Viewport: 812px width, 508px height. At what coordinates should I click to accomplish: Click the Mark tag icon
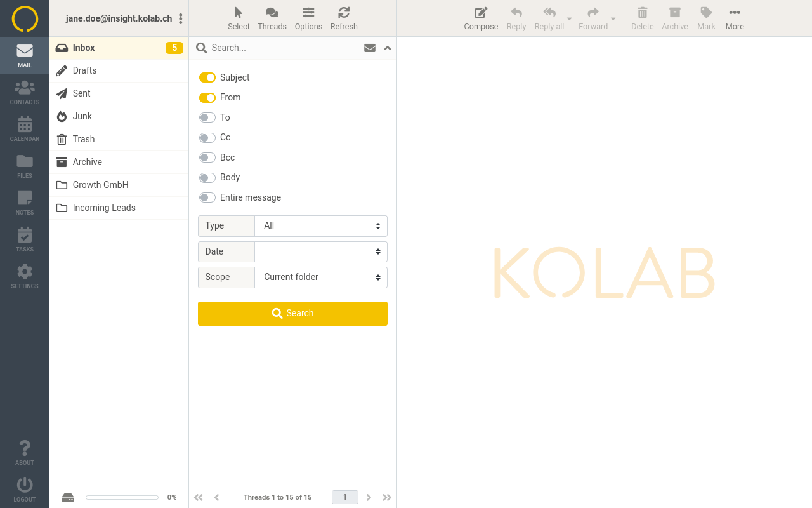[x=706, y=18]
